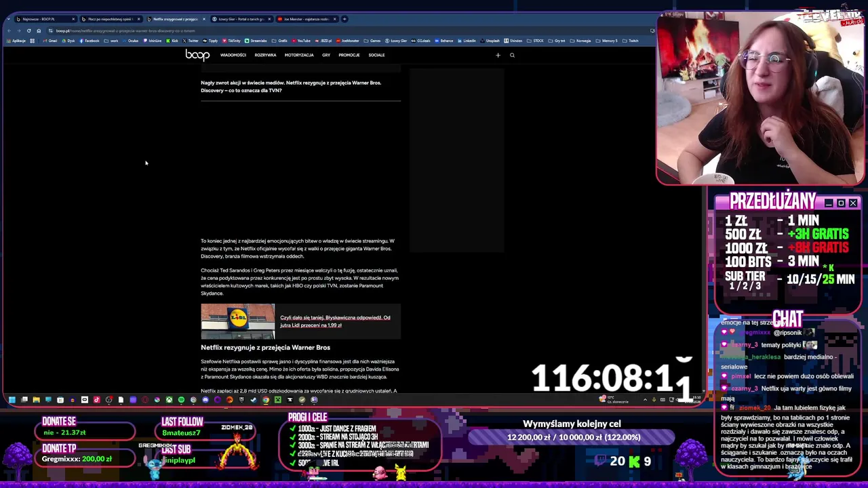Screen dimensions: 868x488
Task: Open Xbox app from the taskbar
Action: point(169,400)
